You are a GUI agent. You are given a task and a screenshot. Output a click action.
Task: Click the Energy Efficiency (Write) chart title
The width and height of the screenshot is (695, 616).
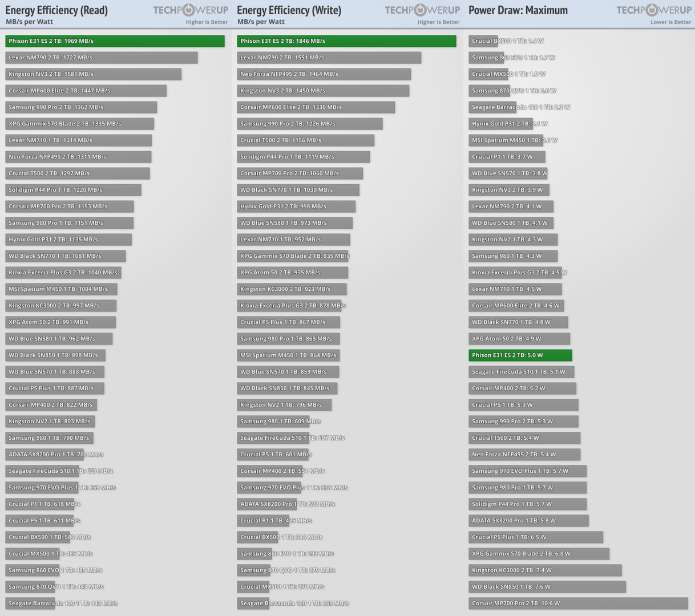point(289,10)
